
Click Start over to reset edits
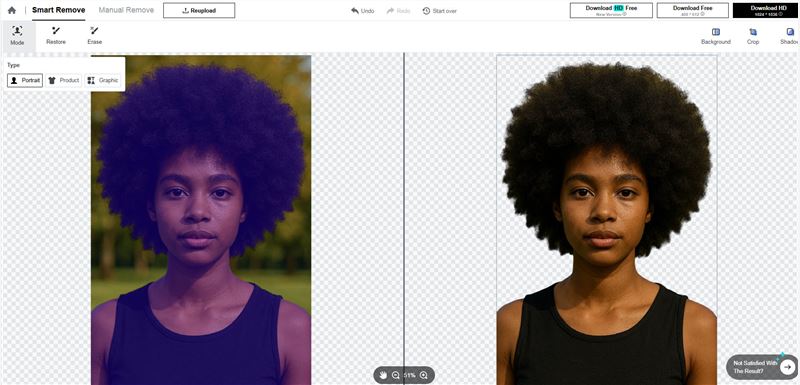439,11
